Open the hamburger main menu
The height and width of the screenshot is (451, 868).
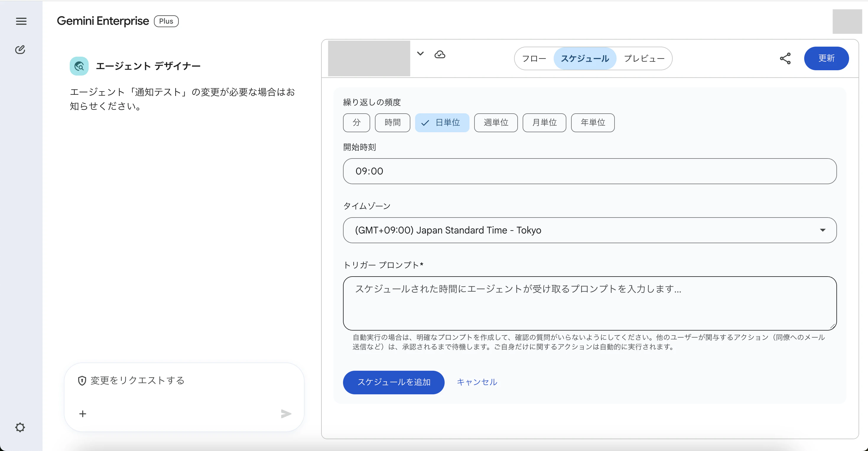21,21
